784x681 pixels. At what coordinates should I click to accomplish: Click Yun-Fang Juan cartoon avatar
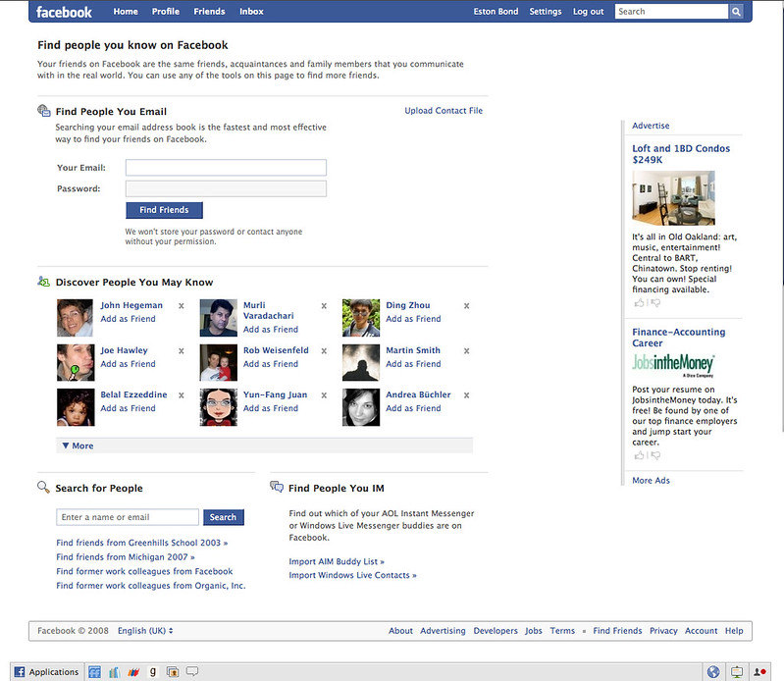click(x=219, y=407)
